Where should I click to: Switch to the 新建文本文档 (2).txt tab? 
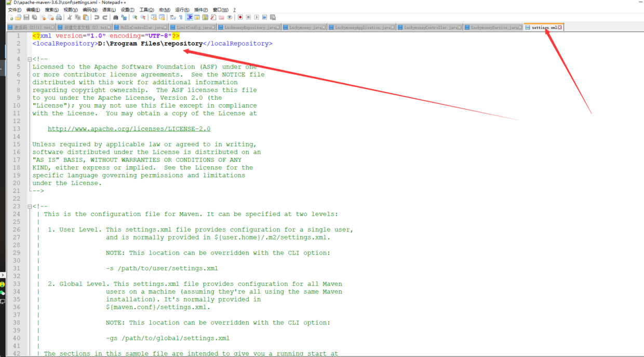click(x=84, y=27)
